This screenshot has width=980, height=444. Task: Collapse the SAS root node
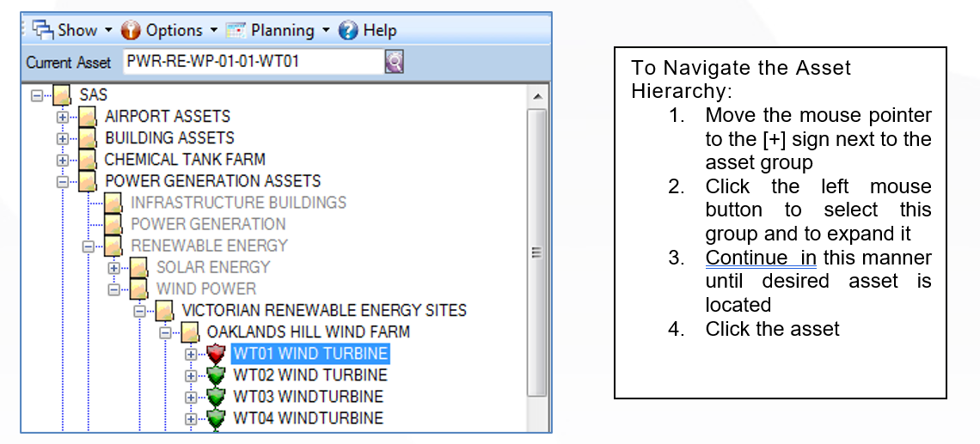[37, 95]
